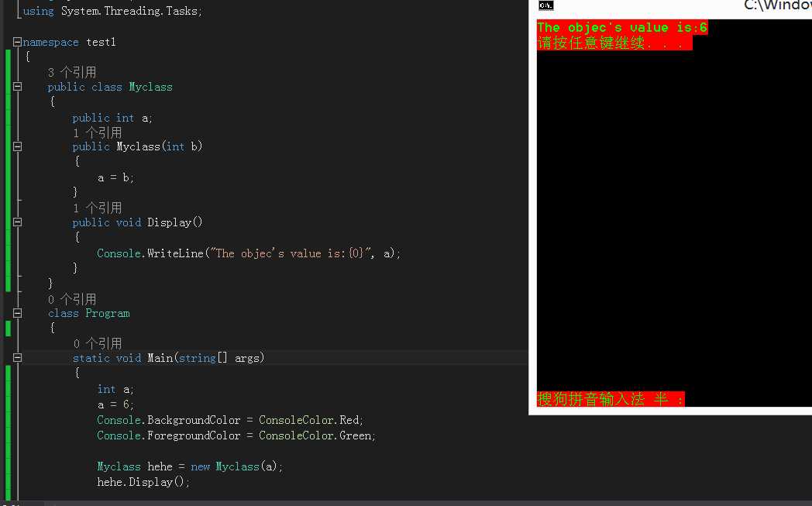Click '0 个引用' above class Program
This screenshot has width=812, height=506.
72,299
